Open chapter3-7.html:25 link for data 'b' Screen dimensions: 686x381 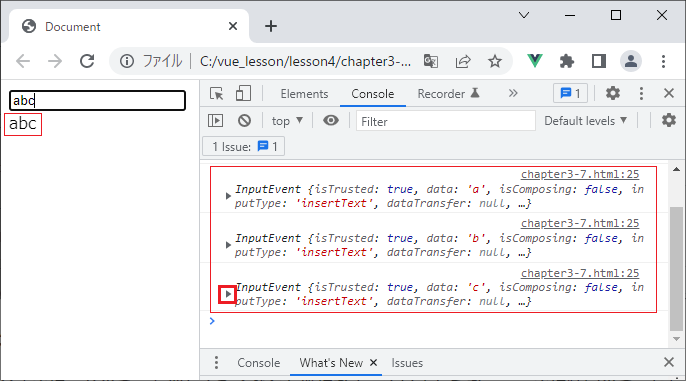580,223
